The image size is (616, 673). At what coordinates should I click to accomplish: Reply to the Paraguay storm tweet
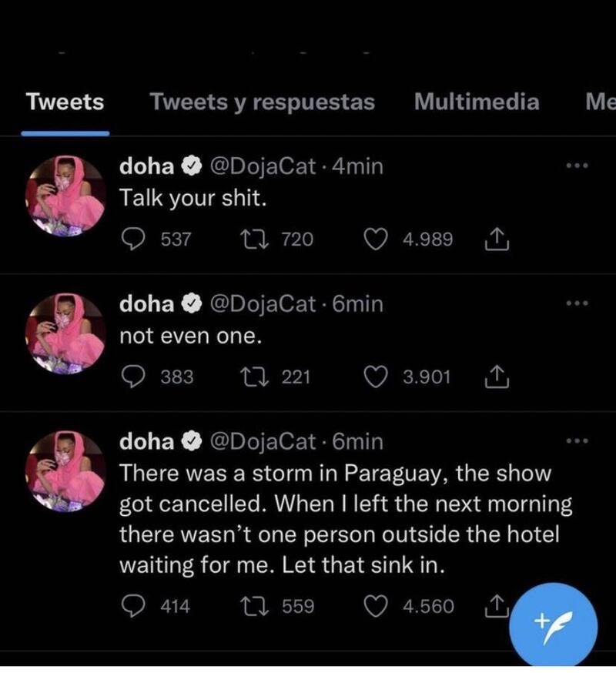[136, 606]
